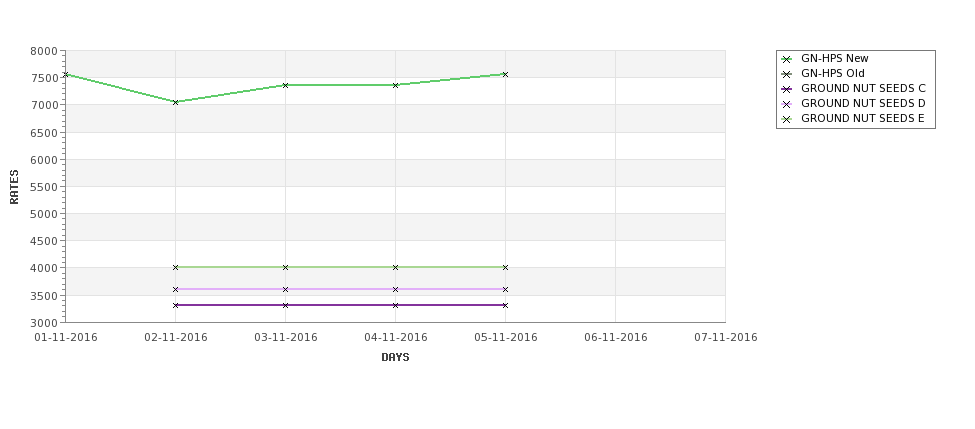975x429 pixels.
Task: Click GROUND NUT SEEDS E legend marker
Action: pos(787,119)
